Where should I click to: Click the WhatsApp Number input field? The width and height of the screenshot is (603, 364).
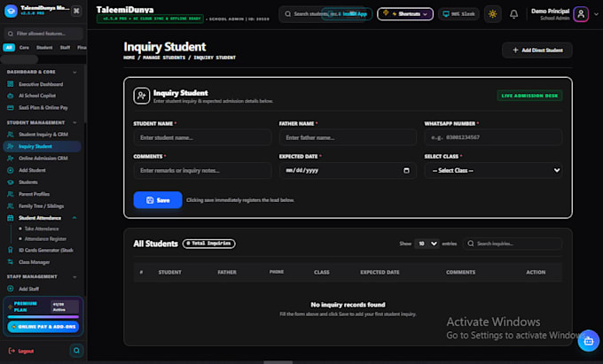point(493,137)
